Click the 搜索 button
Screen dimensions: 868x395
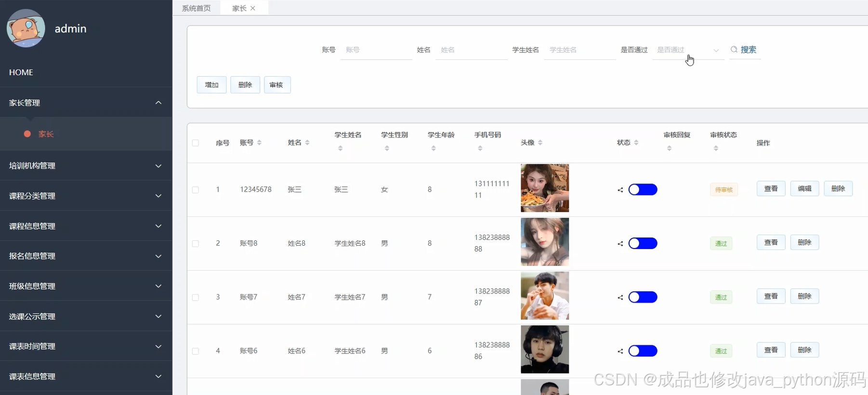pos(745,50)
